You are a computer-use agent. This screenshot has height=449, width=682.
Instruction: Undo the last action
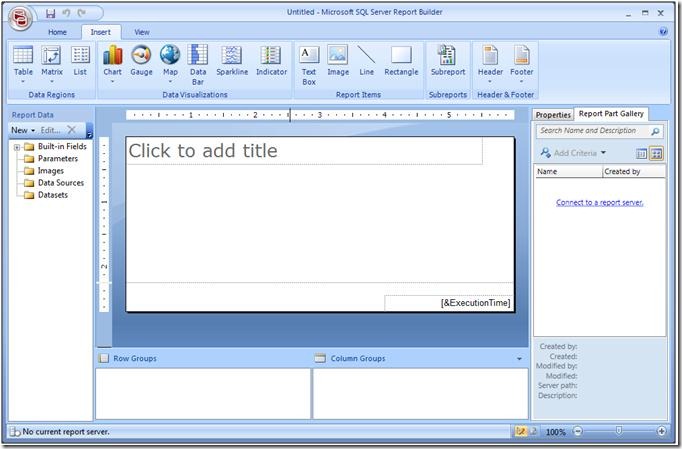click(x=66, y=13)
